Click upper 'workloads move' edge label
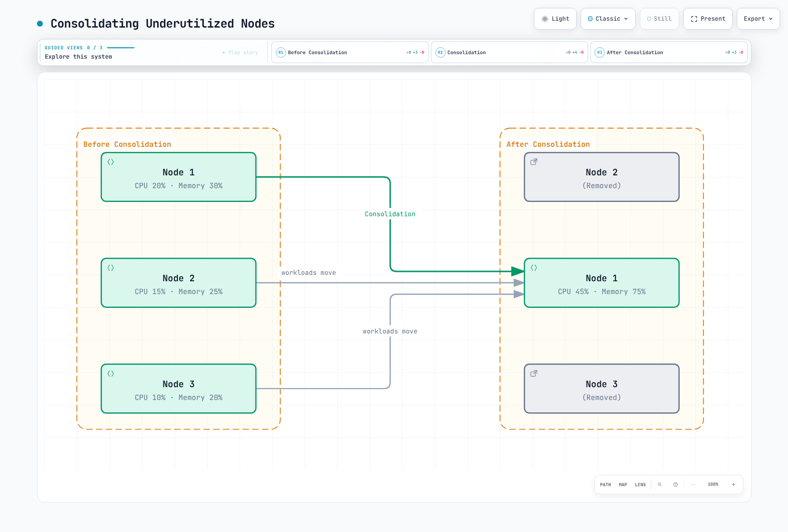 [309, 272]
